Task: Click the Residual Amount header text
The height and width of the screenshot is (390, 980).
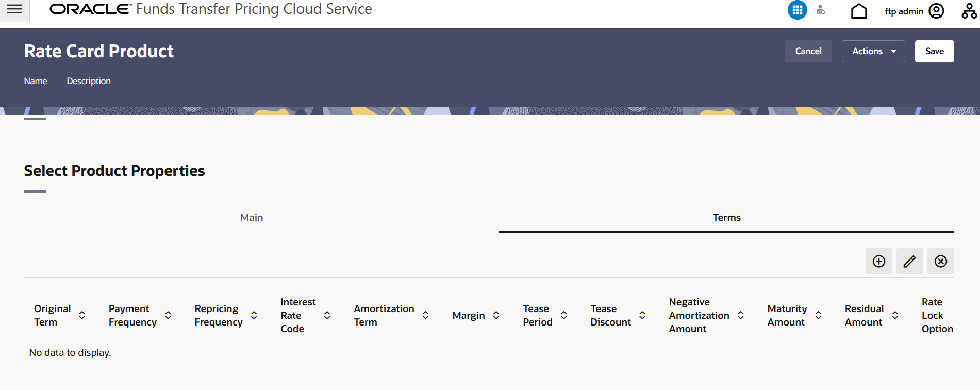Action: click(x=864, y=315)
